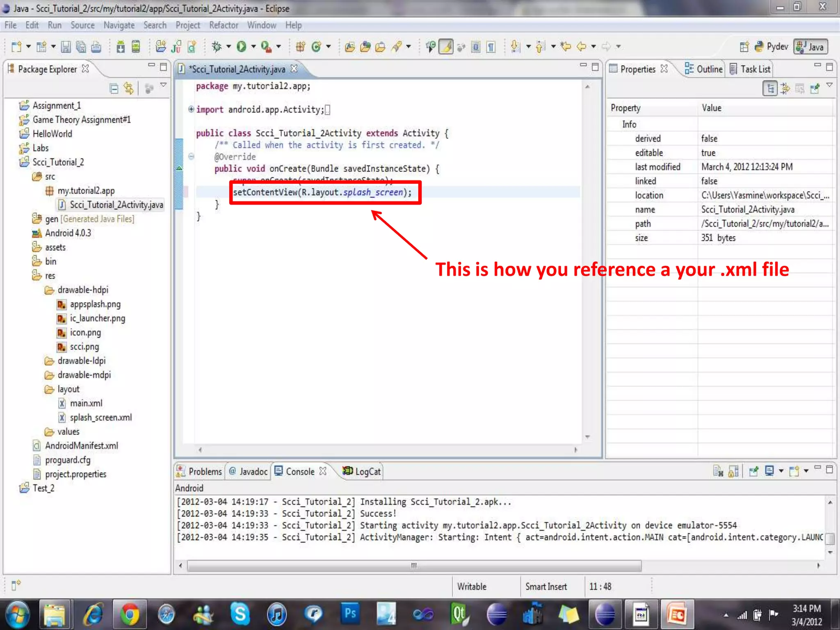This screenshot has width=840, height=630.
Task: Toggle Show Advanced Properties filter button
Action: pos(785,88)
